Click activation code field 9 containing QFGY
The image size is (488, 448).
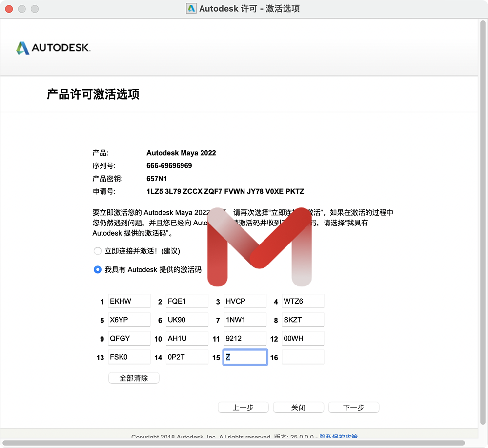pyautogui.click(x=129, y=338)
